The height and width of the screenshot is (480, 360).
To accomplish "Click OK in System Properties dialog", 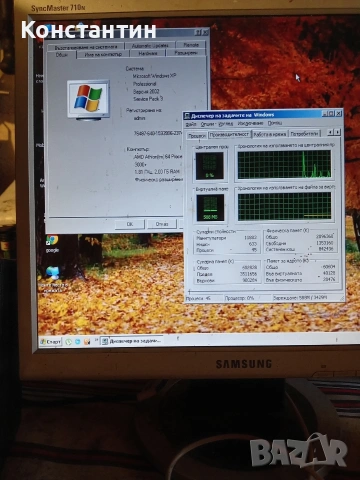I will [130, 224].
